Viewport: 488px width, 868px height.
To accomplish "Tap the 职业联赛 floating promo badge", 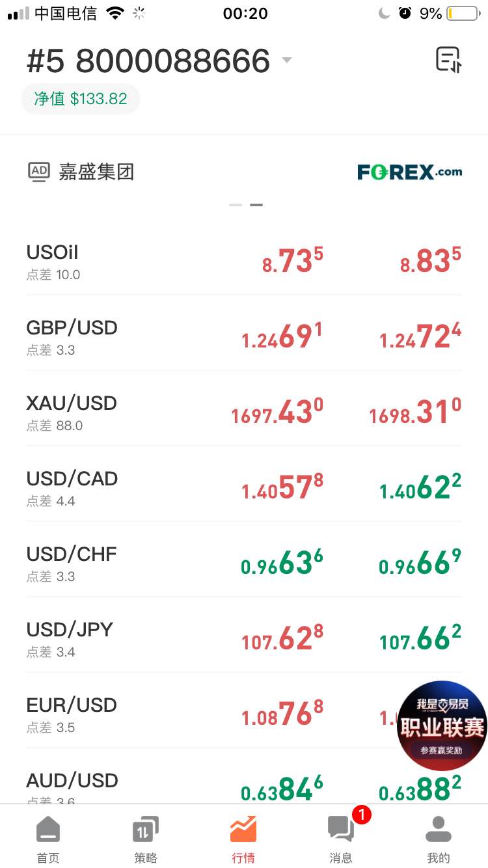I will coord(442,726).
